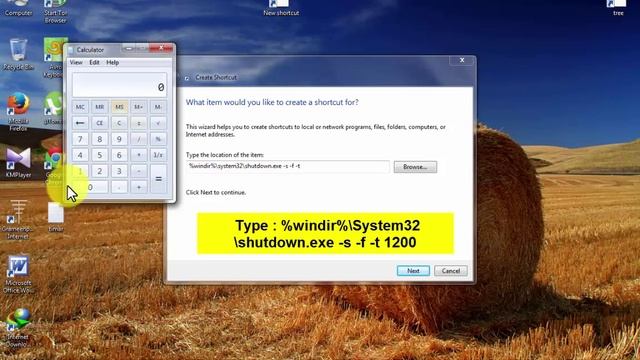
Task: Click the equals button in Calculator
Action: point(158,179)
